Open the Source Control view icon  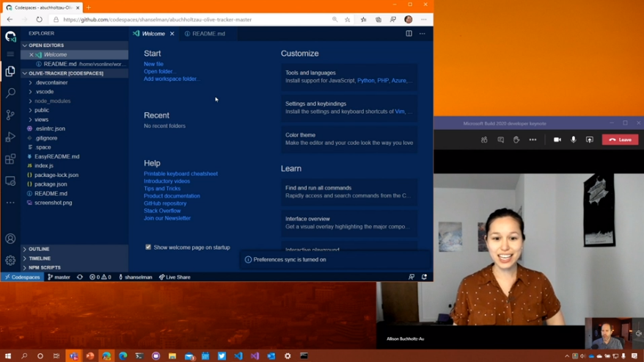(x=10, y=115)
